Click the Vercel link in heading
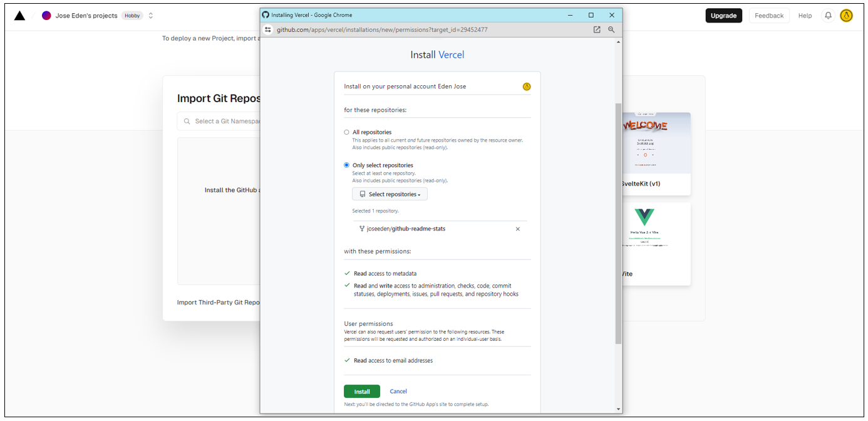 (x=451, y=55)
